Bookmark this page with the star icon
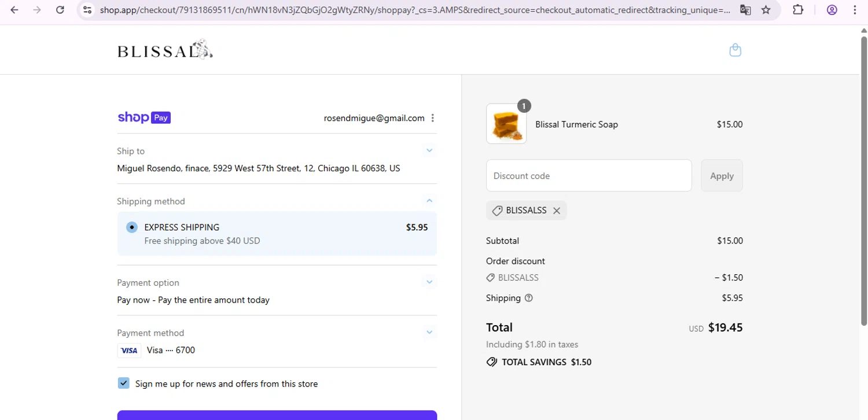Screen dimensions: 868x420 click(x=766, y=10)
